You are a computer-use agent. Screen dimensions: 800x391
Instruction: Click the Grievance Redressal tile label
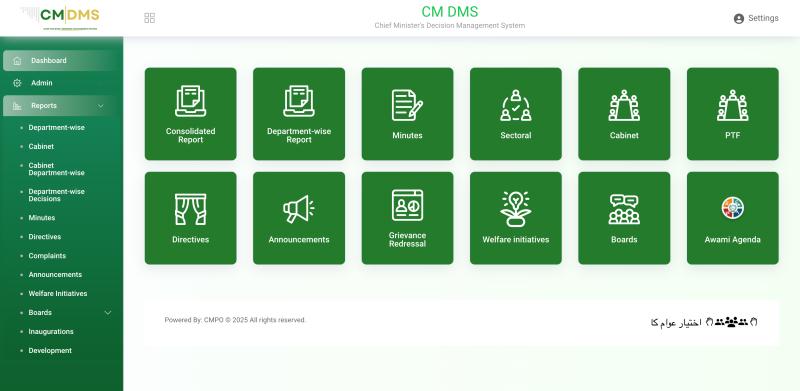pos(407,239)
